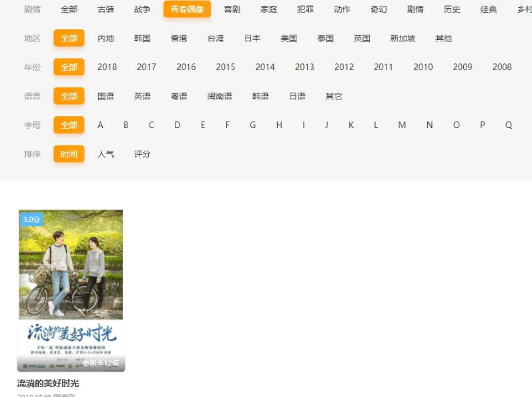Filter language by 其它
Screen dimensions: 532x397
point(334,96)
